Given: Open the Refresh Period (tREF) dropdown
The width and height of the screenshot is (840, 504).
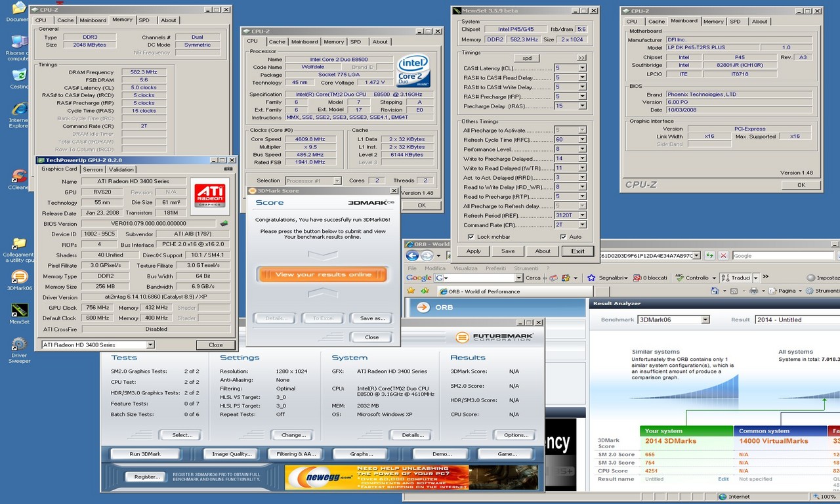Looking at the screenshot, I should pos(582,215).
